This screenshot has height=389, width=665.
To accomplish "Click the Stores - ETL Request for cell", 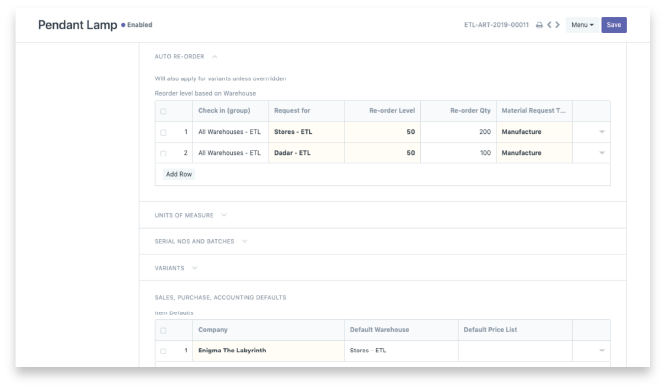I will click(306, 132).
